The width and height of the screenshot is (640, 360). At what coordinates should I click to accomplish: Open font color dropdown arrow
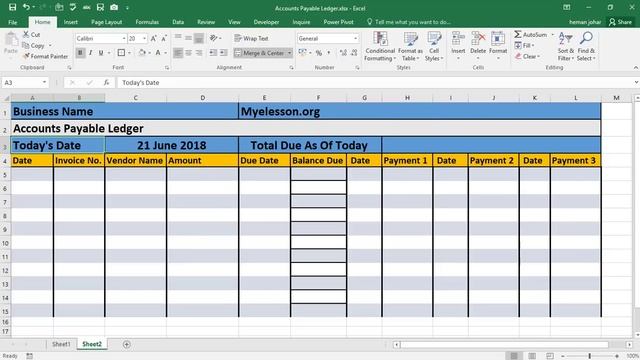pos(165,53)
